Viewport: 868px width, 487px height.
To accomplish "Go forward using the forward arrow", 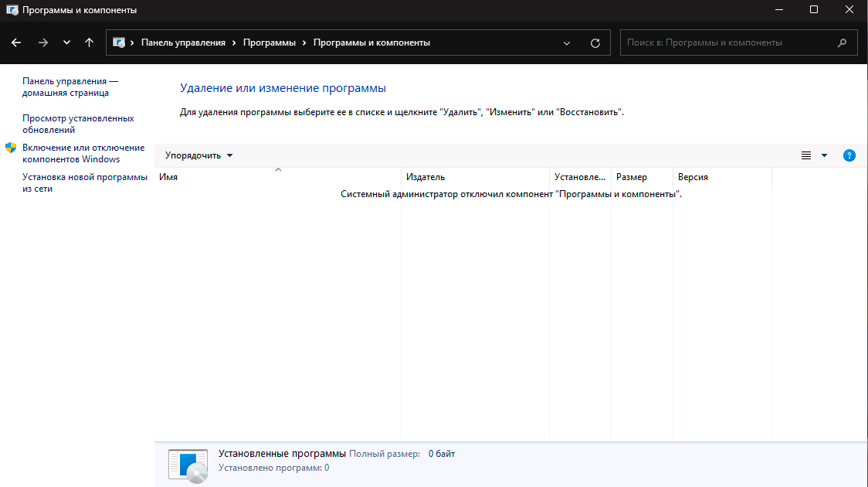I will coord(42,43).
